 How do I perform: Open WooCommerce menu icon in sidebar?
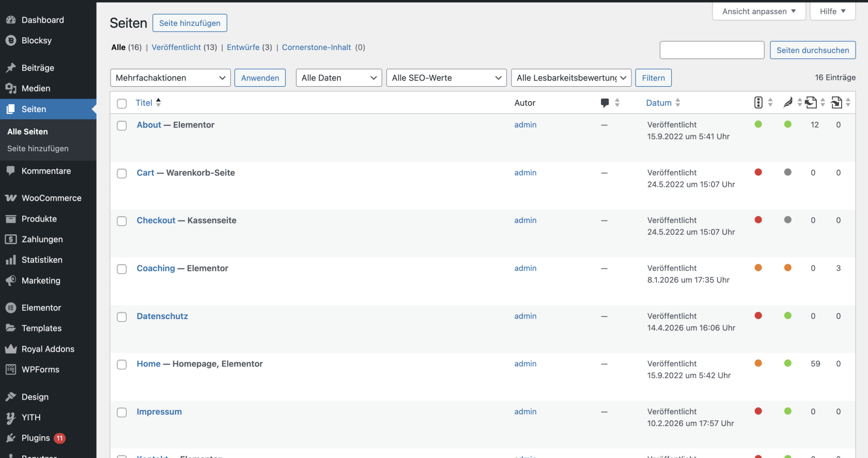pos(11,198)
